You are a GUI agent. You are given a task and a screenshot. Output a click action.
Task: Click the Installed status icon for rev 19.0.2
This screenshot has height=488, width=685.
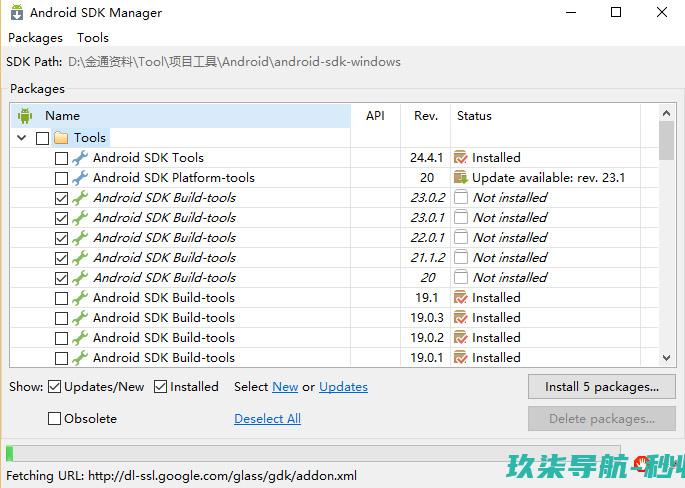(461, 338)
